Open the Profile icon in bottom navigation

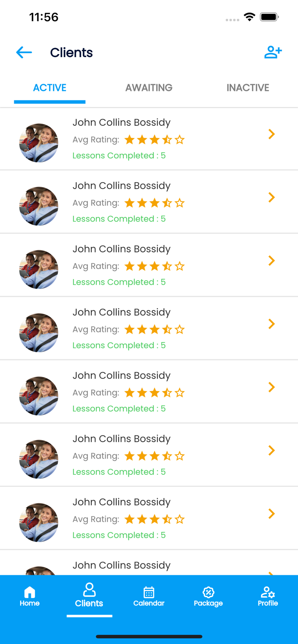267,592
